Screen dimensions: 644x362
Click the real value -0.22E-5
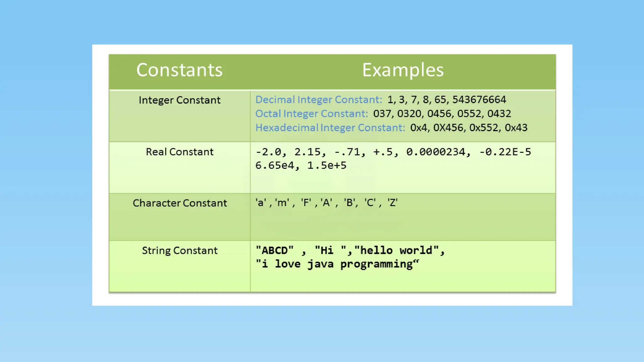505,152
